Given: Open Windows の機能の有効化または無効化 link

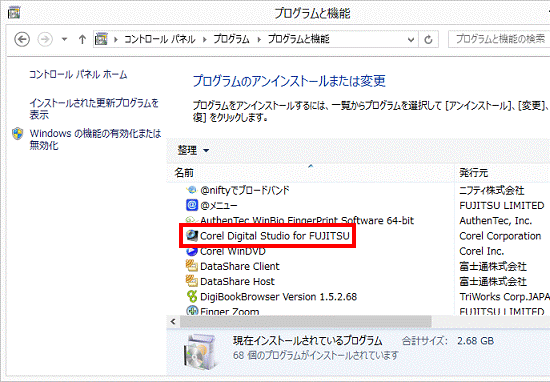Looking at the screenshot, I should tap(95, 139).
